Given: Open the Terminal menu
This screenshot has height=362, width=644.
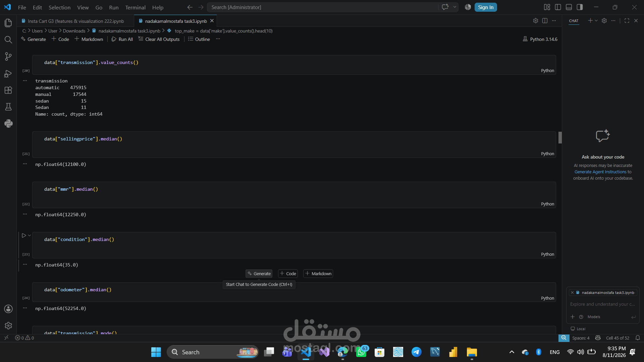Looking at the screenshot, I should tap(135, 7).
